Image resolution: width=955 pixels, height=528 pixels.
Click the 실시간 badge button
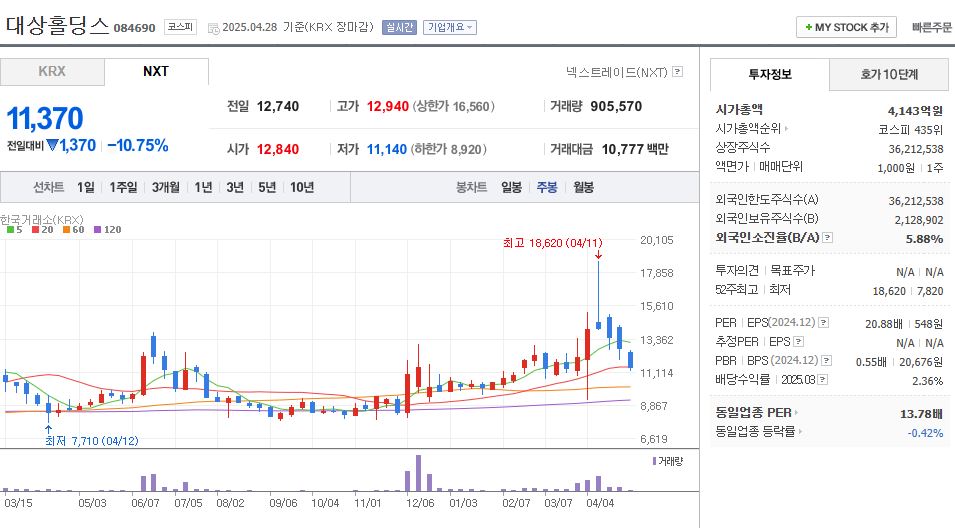point(399,27)
